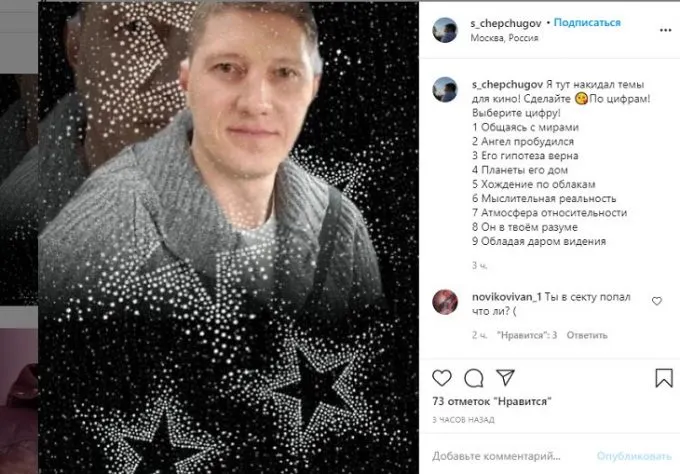Open comments via the speech bubble icon
This screenshot has width=680, height=474.
coord(474,378)
